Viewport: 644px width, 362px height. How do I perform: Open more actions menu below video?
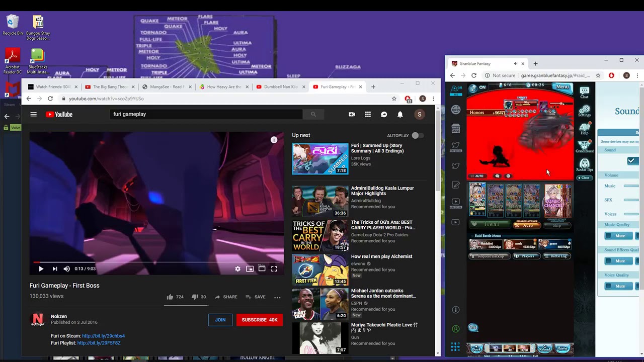[277, 297]
